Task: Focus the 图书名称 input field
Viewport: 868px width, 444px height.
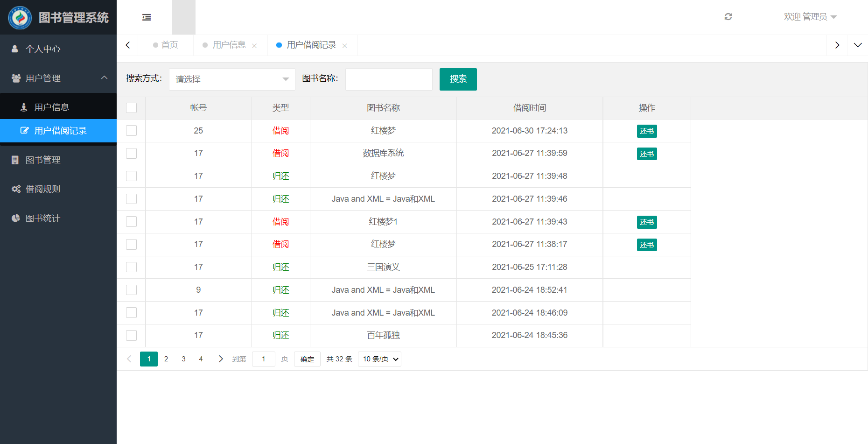Action: click(x=389, y=79)
